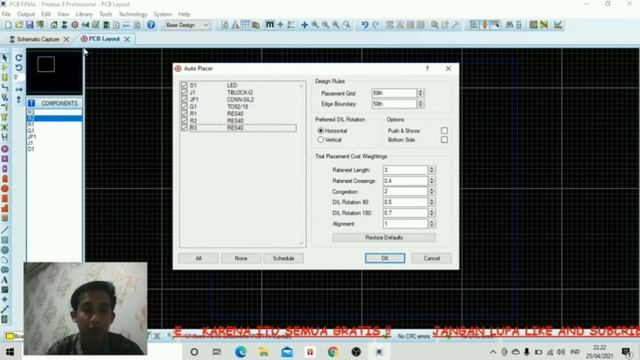
Task: Uncheck the Q1 TO92 component checkbox
Action: click(184, 107)
